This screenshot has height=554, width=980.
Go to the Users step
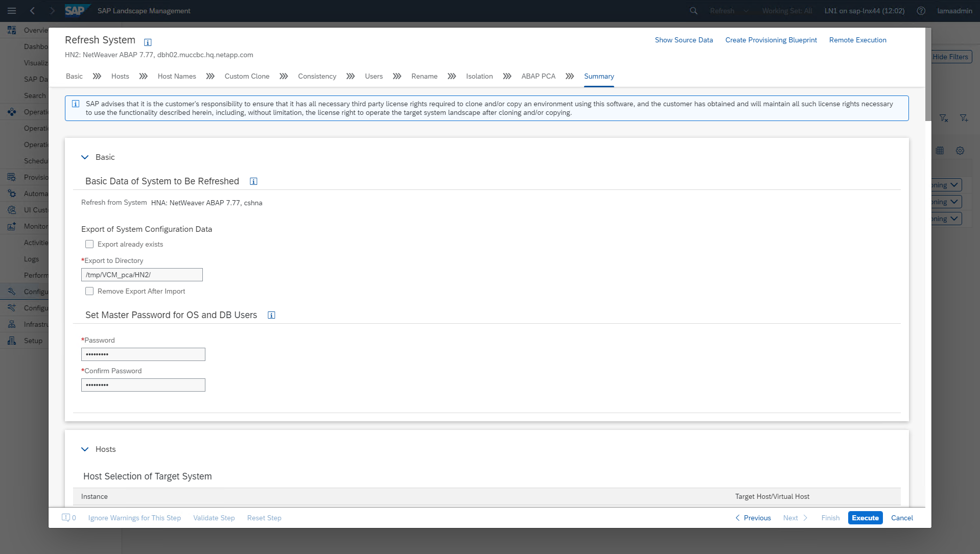[x=374, y=76]
